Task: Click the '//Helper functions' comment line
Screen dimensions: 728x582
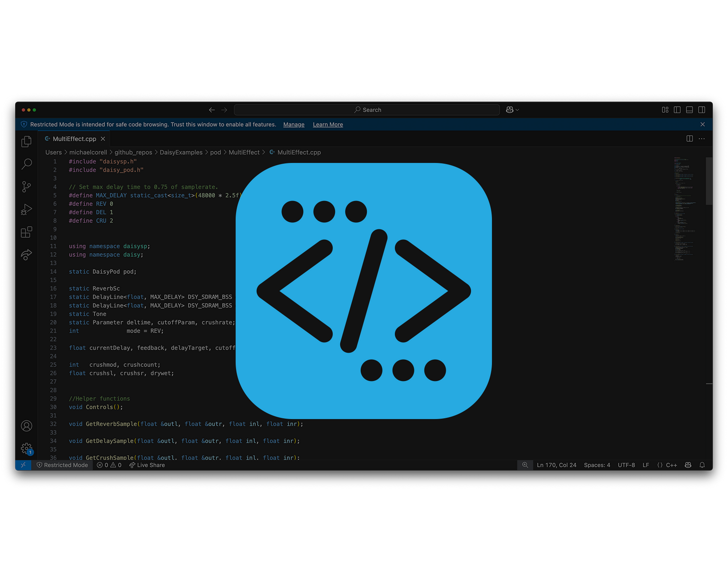Action: pos(99,399)
